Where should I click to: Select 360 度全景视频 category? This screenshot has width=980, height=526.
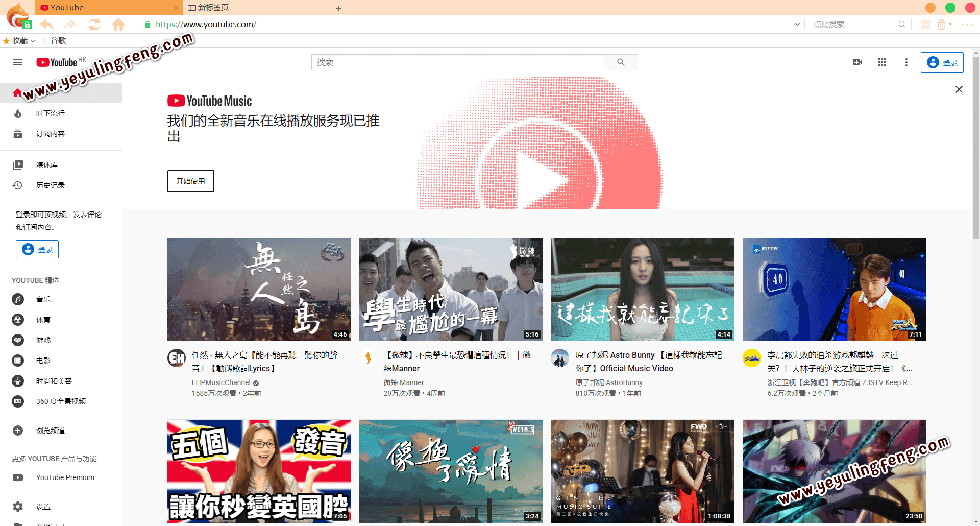click(61, 401)
